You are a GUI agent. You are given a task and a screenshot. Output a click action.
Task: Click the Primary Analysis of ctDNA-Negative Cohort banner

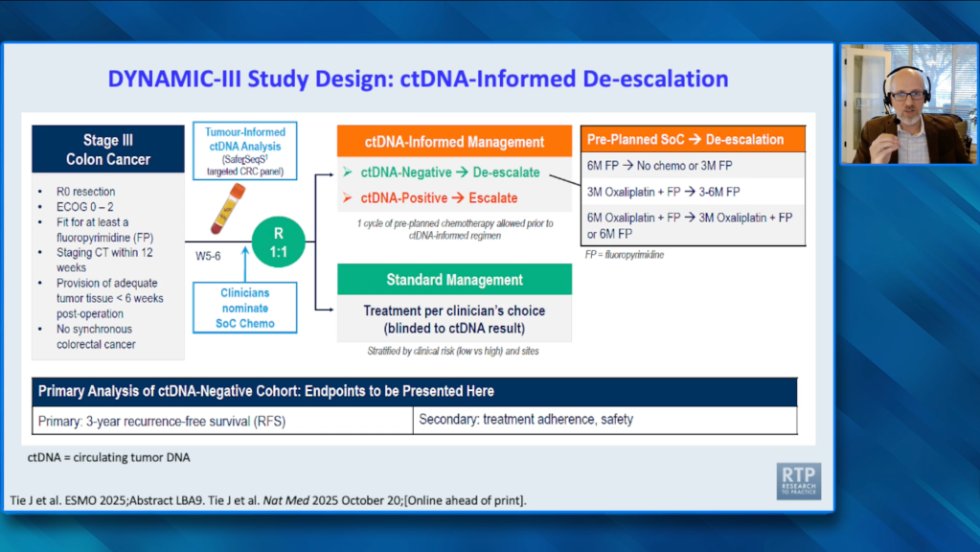(415, 392)
